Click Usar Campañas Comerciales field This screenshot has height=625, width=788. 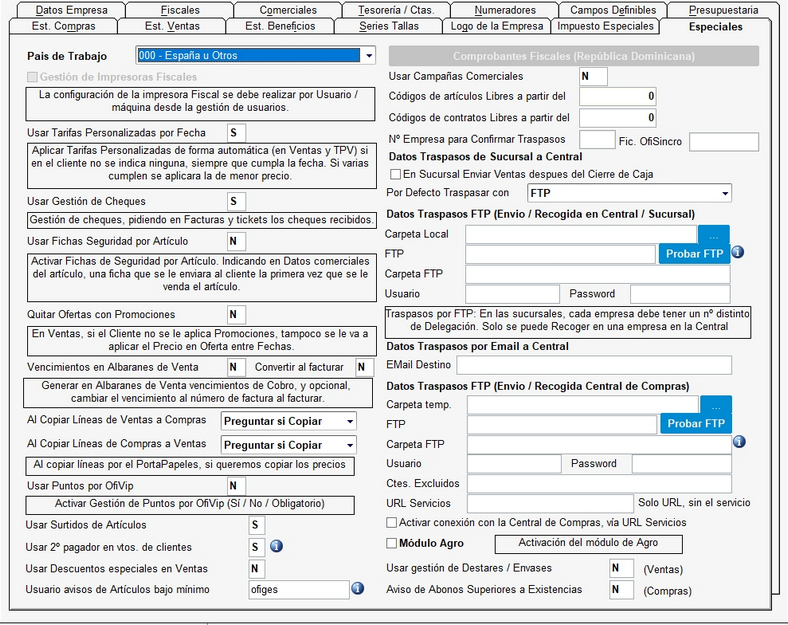(594, 76)
